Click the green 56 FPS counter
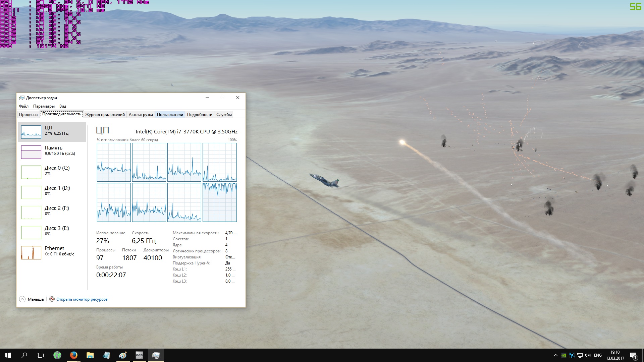The height and width of the screenshot is (362, 644). tap(635, 7)
